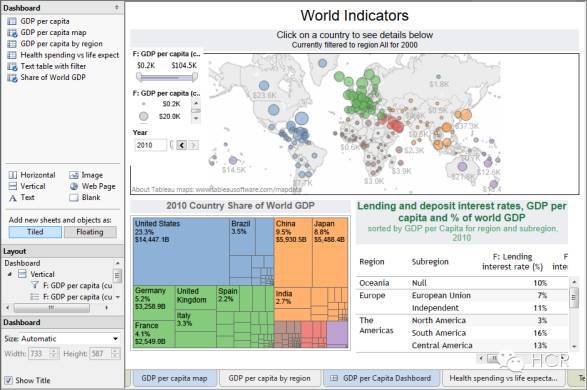
Task: Set new objects to Floating
Action: coord(90,232)
